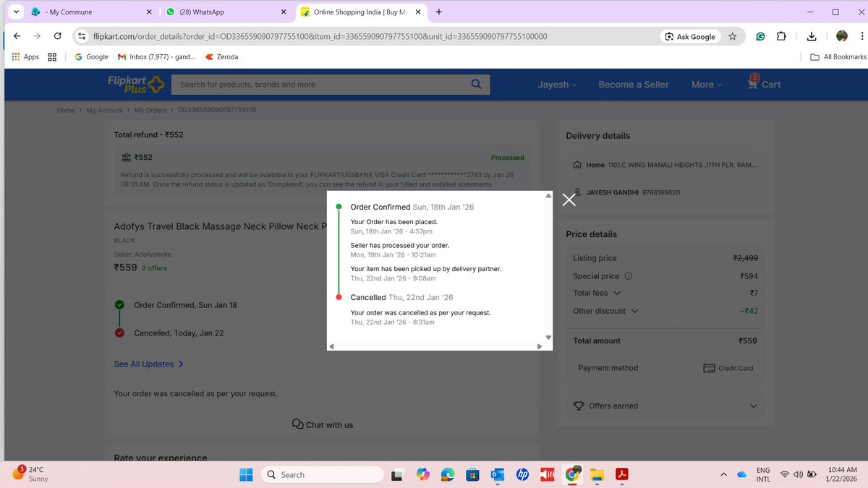Screen dimensions: 868x488
Task: Open the Extensions puzzle icon
Action: point(781,36)
